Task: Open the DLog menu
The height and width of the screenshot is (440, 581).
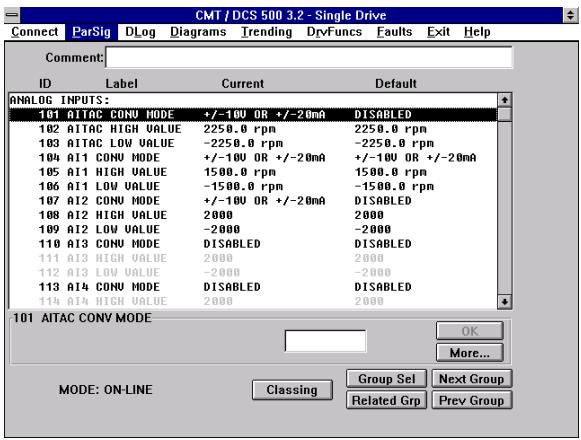Action: tap(140, 32)
